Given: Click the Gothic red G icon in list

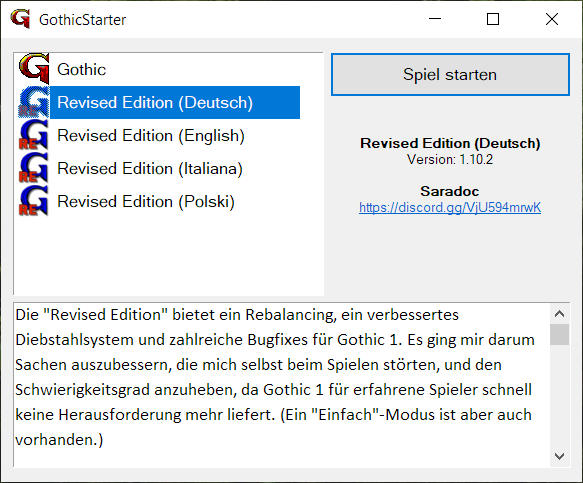Looking at the screenshot, I should pyautogui.click(x=34, y=68).
